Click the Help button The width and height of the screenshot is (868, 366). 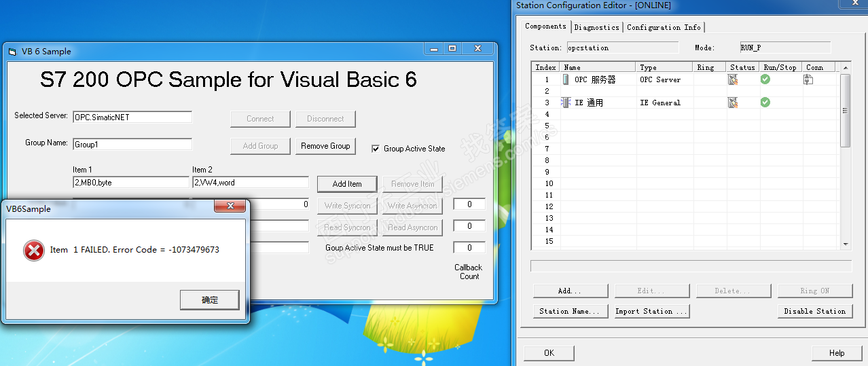point(837,353)
